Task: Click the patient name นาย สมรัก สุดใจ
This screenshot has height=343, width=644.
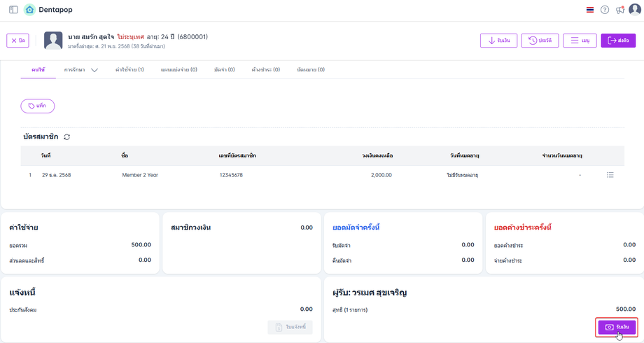Action: [91, 37]
